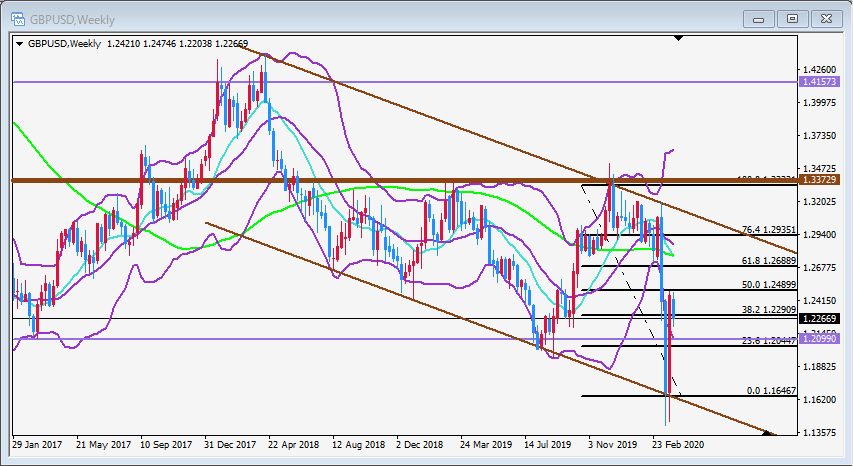The image size is (853, 466).
Task: Select the current price label 1.22669
Action: pyautogui.click(x=819, y=319)
